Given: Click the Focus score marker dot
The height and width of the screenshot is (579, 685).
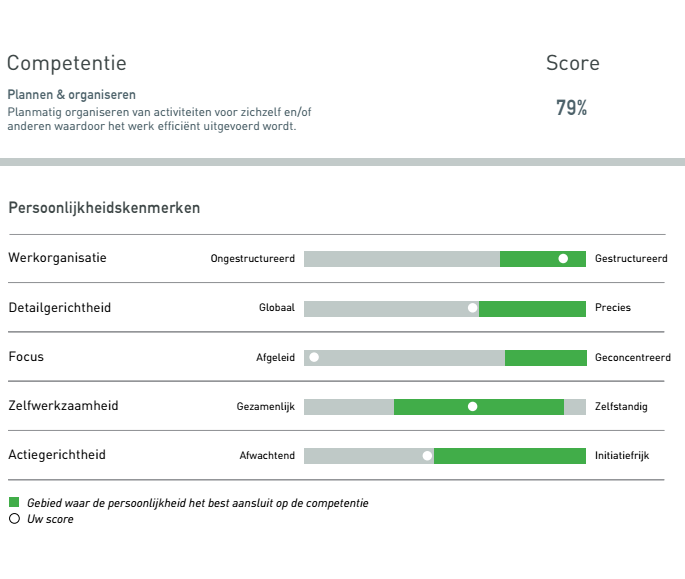Looking at the screenshot, I should (314, 357).
